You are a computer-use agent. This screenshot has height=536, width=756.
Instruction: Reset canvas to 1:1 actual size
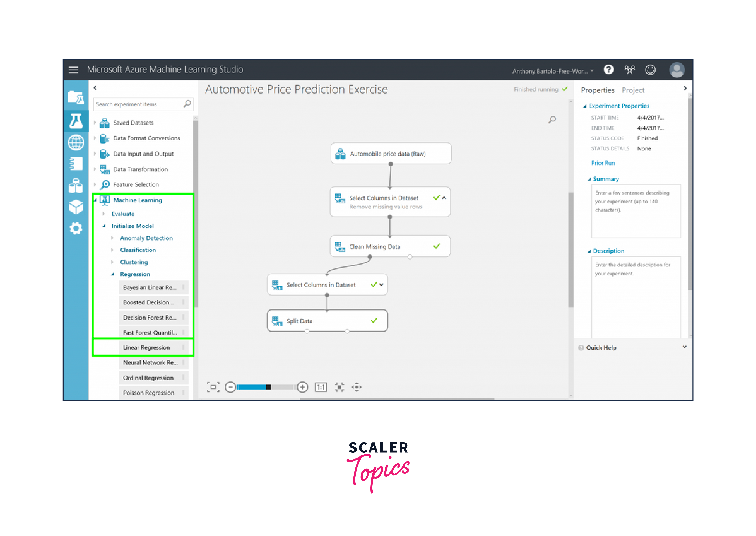(321, 387)
